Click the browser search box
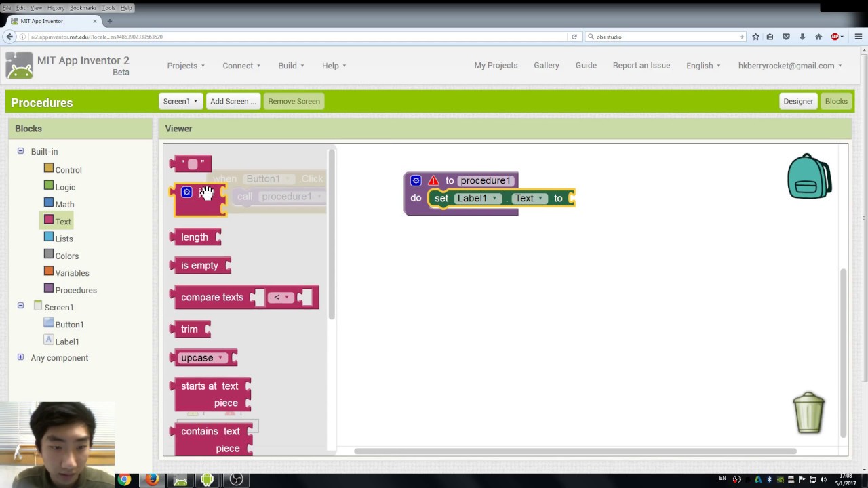This screenshot has height=488, width=868. click(665, 37)
